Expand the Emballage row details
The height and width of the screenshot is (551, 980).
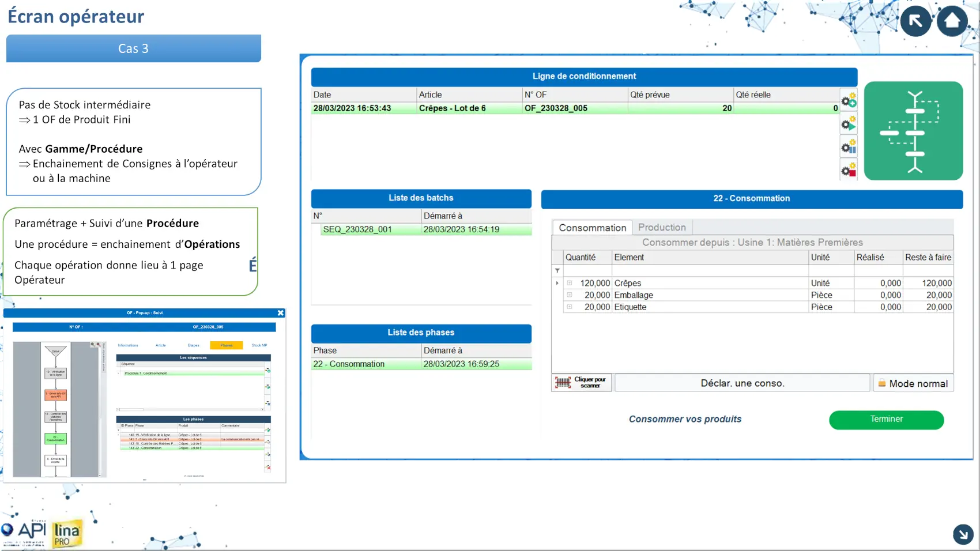[x=570, y=295]
